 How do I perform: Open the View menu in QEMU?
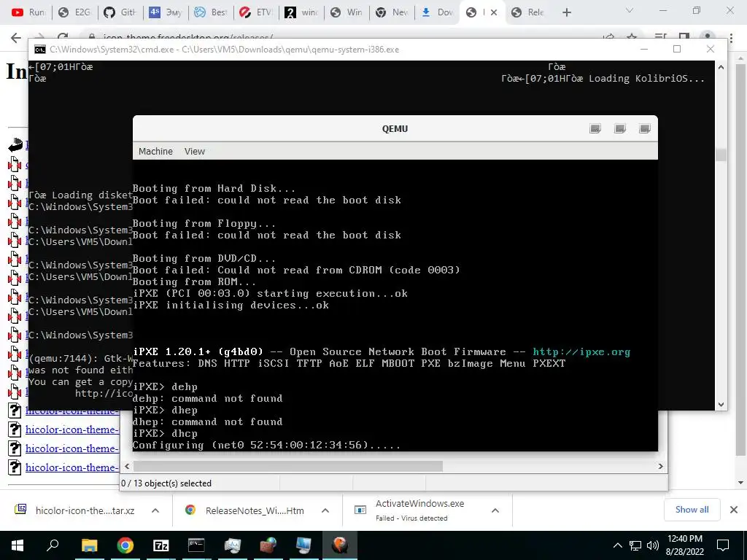194,152
